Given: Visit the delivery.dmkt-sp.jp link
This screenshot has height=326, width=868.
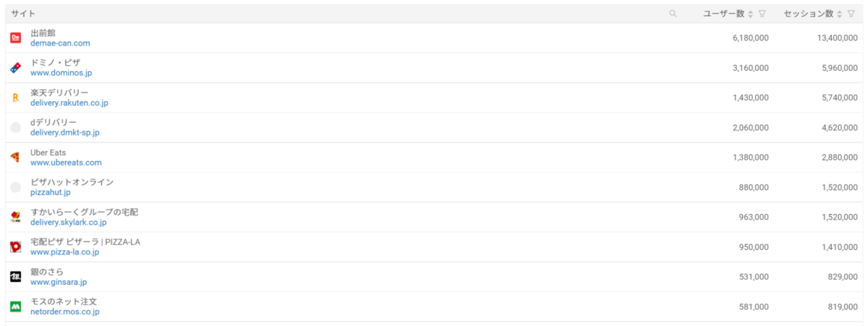Looking at the screenshot, I should pyautogui.click(x=64, y=133).
